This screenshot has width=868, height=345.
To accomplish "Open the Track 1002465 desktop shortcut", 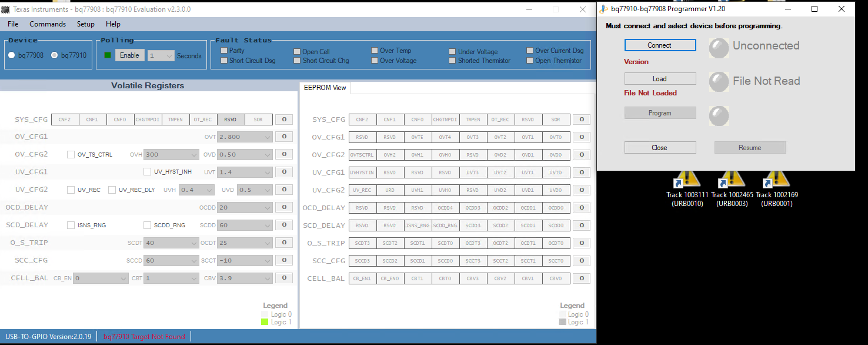I will click(x=732, y=189).
